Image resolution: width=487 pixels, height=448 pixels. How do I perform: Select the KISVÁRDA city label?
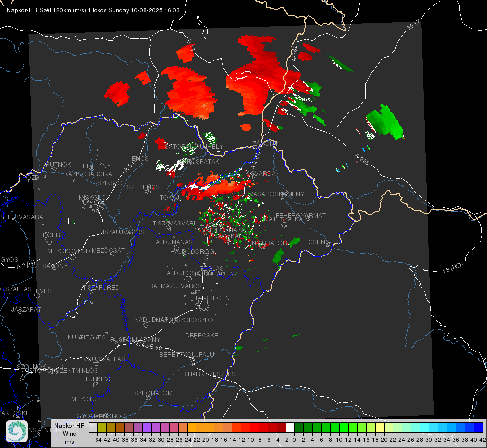pos(260,174)
